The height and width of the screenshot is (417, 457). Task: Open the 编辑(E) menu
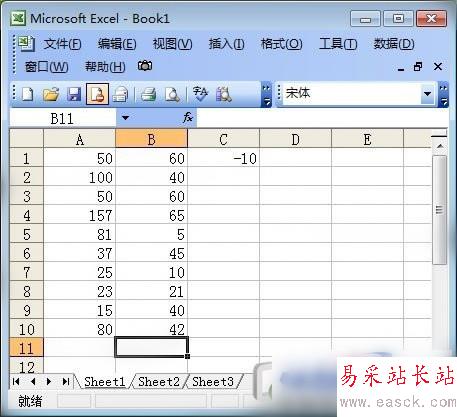click(117, 44)
